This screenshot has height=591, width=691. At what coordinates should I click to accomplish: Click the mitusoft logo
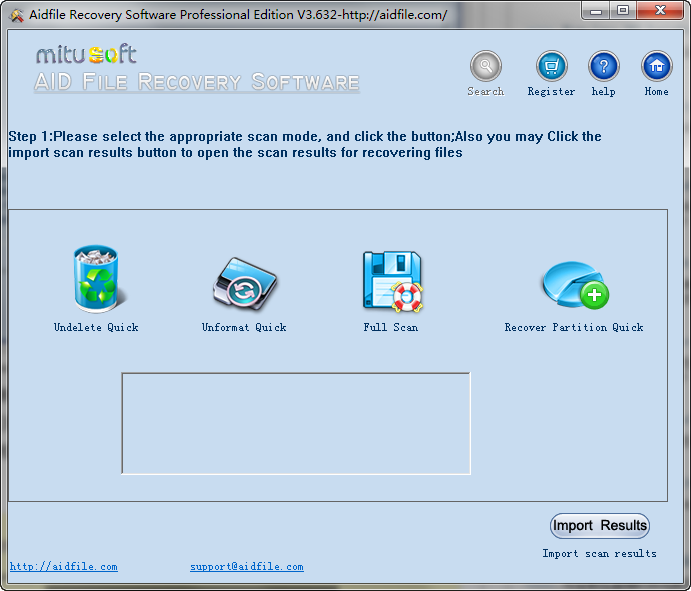[x=86, y=54]
